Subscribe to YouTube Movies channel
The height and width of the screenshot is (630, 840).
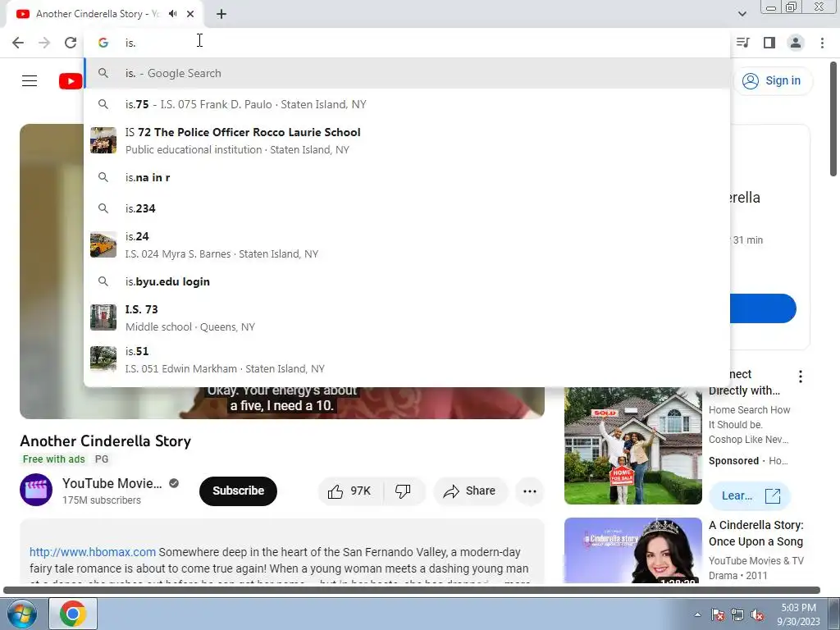pyautogui.click(x=238, y=491)
